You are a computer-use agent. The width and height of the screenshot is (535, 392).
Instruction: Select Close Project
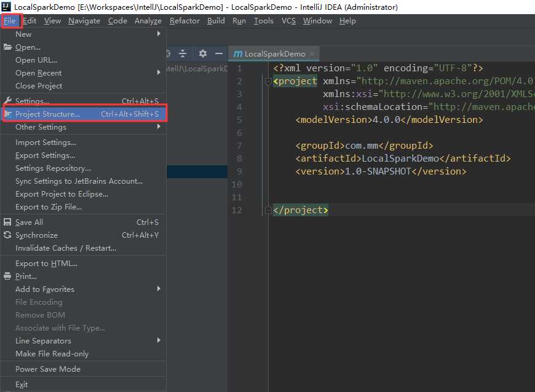point(83,85)
